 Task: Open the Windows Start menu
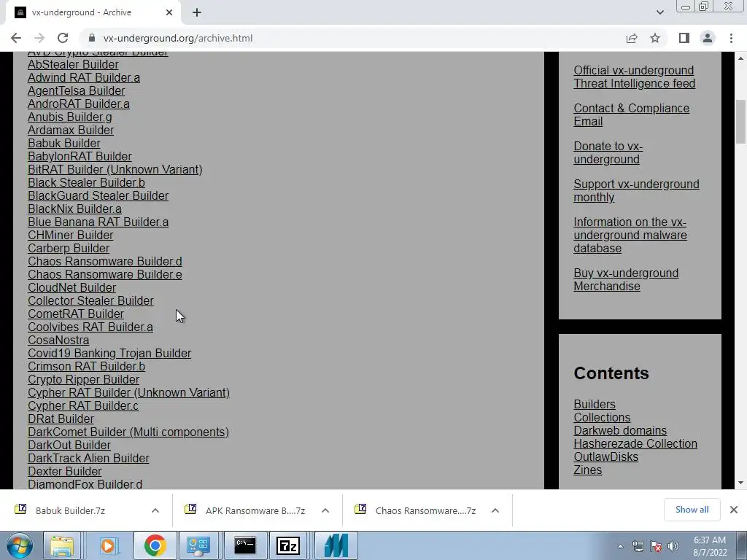pyautogui.click(x=20, y=545)
